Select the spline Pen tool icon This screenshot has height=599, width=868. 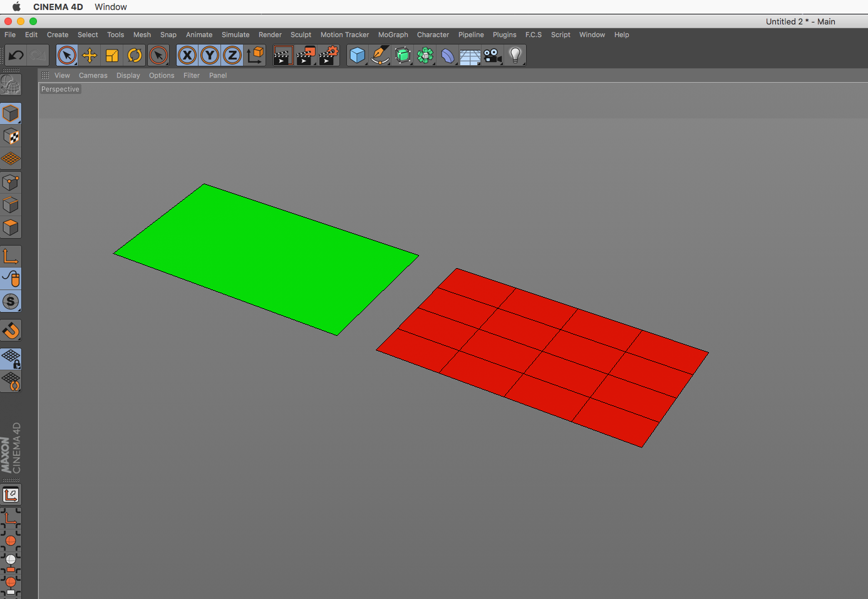coord(380,55)
